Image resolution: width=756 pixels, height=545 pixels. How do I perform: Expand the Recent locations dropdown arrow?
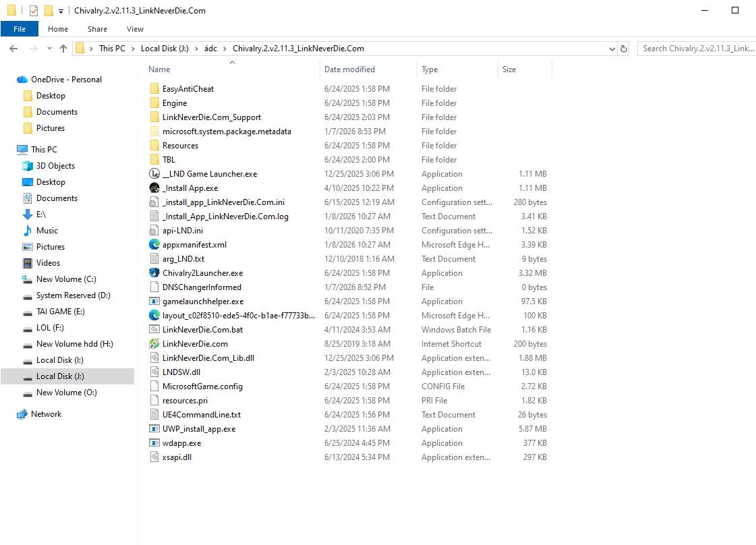point(49,49)
